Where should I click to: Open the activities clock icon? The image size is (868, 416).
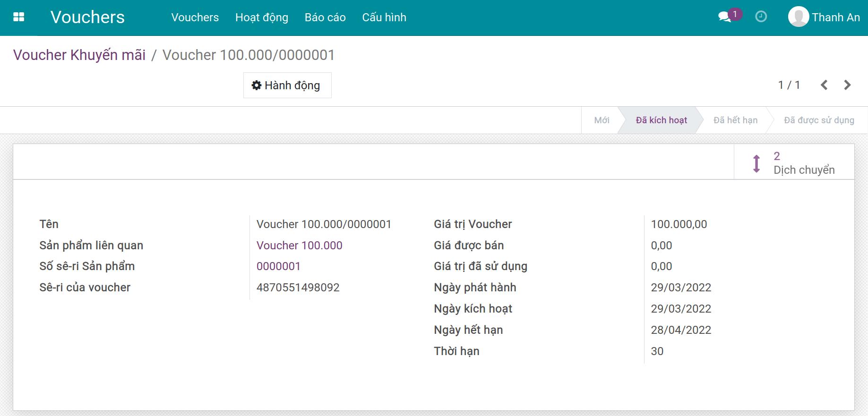(761, 17)
